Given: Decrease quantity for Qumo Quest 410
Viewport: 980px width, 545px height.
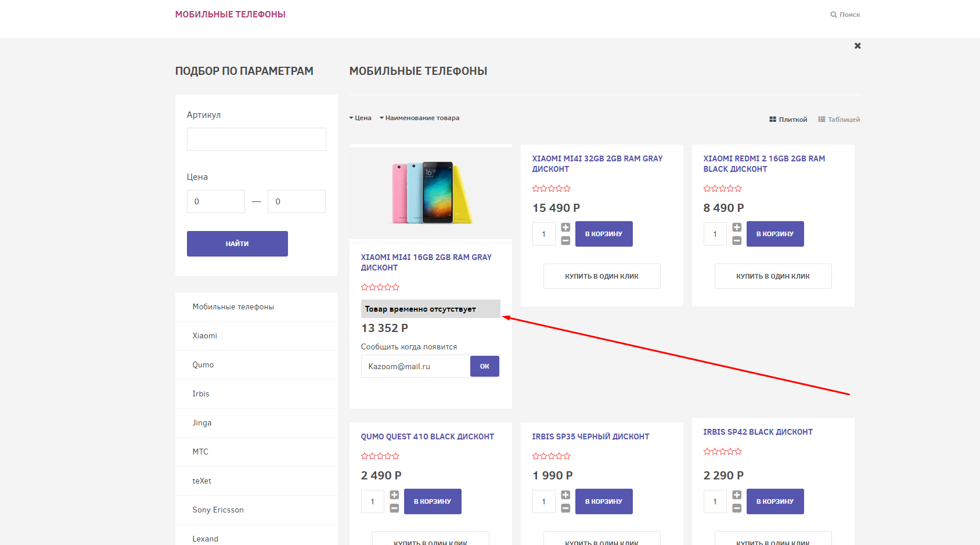Looking at the screenshot, I should coord(394,508).
